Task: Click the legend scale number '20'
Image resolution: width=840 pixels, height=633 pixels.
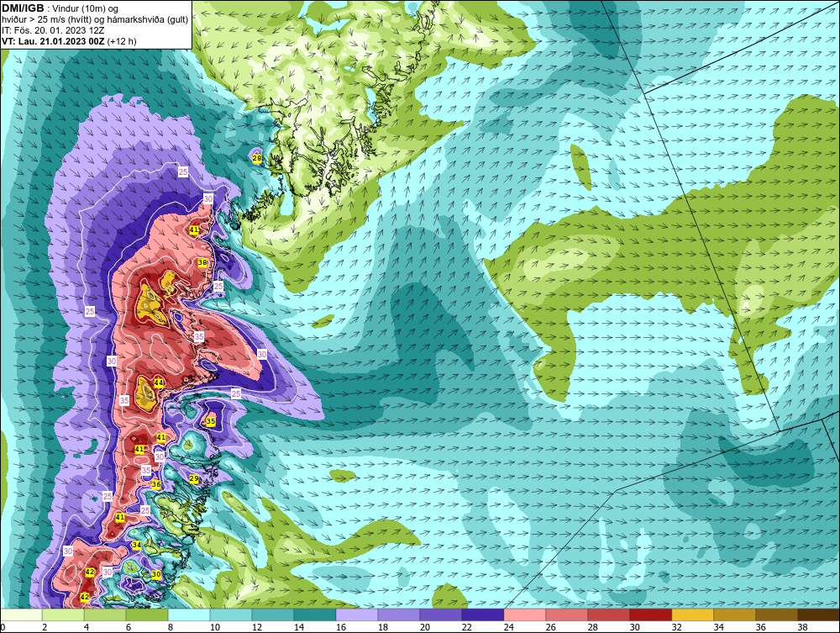Action: 423,628
